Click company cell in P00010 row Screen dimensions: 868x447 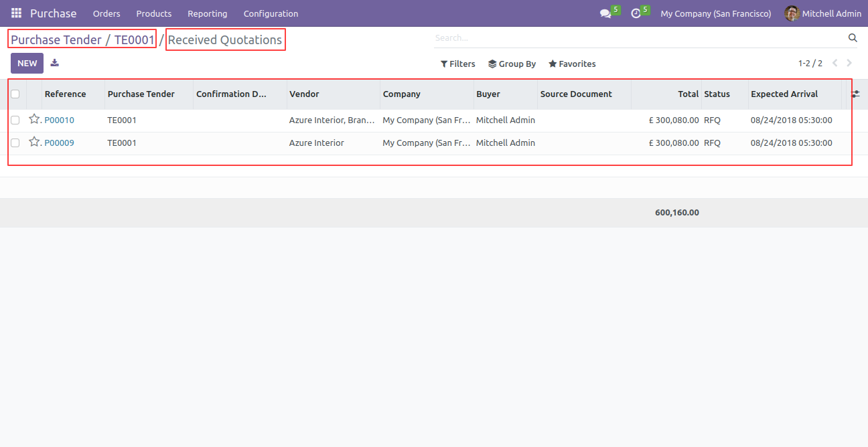[426, 120]
